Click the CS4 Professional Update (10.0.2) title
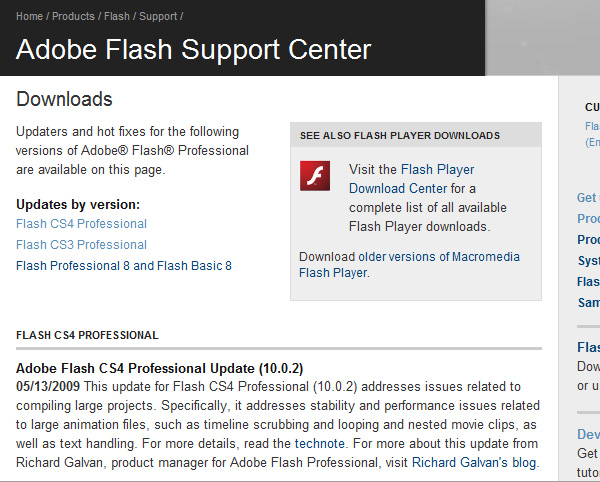The image size is (600, 482). tap(160, 368)
